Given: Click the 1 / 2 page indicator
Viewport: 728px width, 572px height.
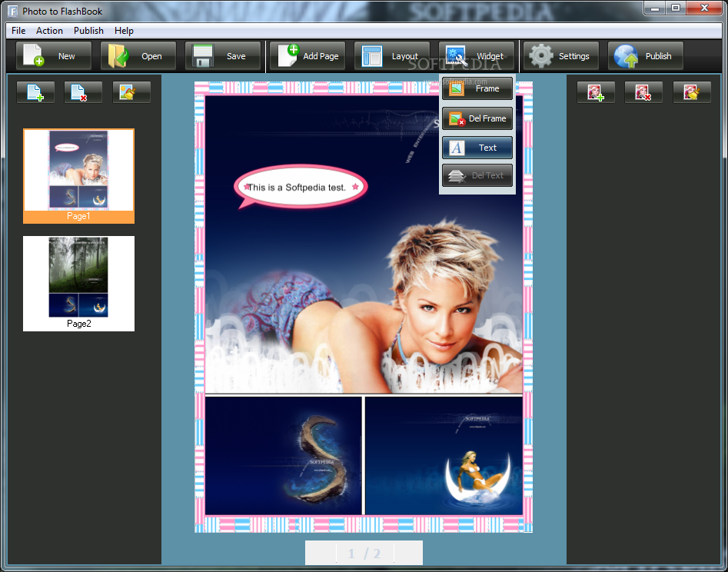Looking at the screenshot, I should (364, 553).
